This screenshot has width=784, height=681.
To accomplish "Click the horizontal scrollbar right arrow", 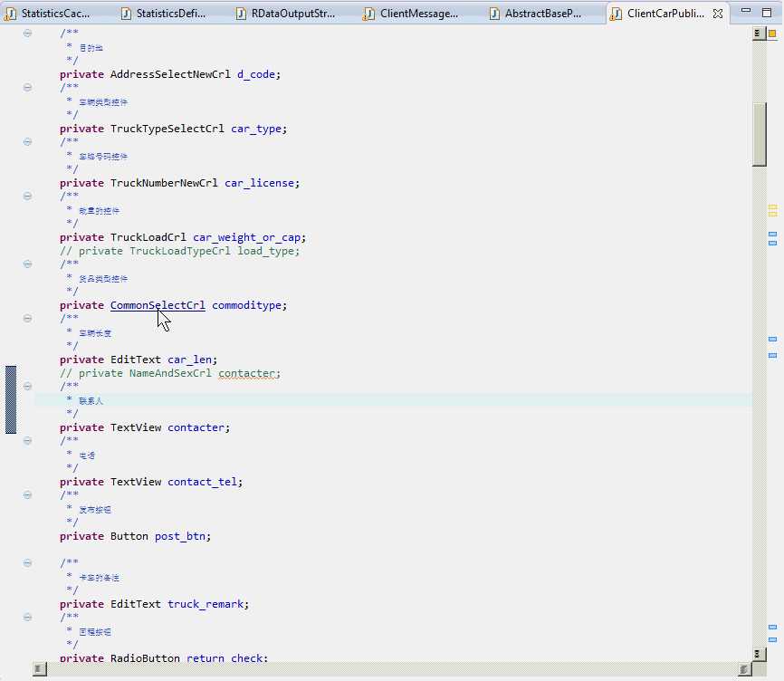I will pyautogui.click(x=744, y=668).
